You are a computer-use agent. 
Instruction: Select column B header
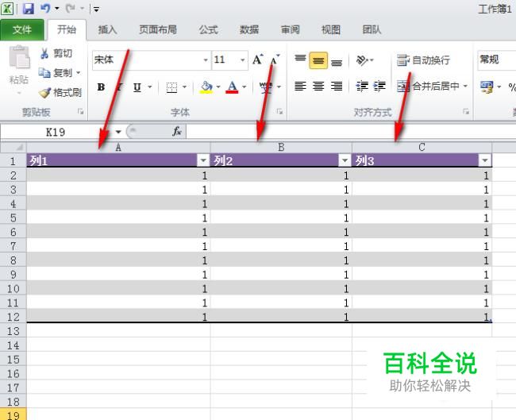pyautogui.click(x=281, y=147)
